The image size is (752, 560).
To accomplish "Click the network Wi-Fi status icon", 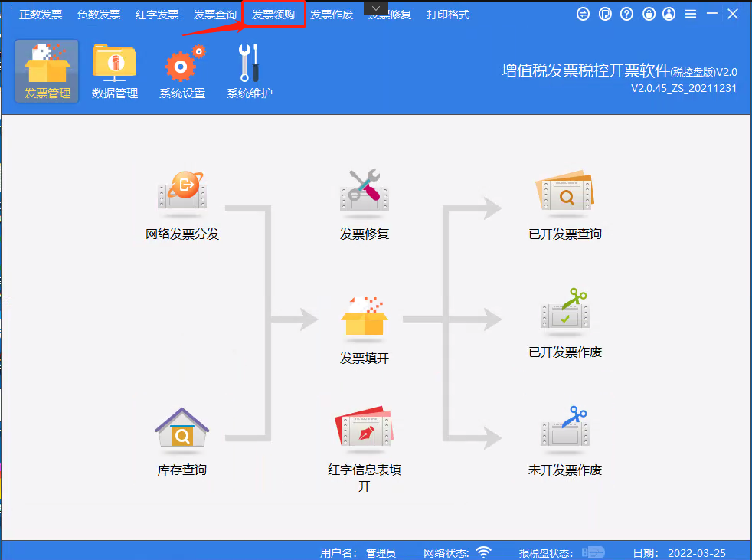I will pyautogui.click(x=483, y=552).
